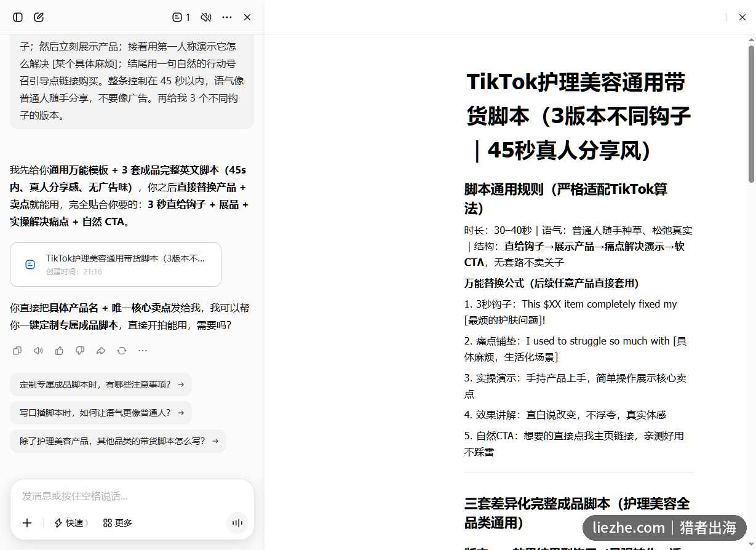This screenshot has width=756, height=550.
Task: Open the 更多 tools menu
Action: (x=117, y=523)
